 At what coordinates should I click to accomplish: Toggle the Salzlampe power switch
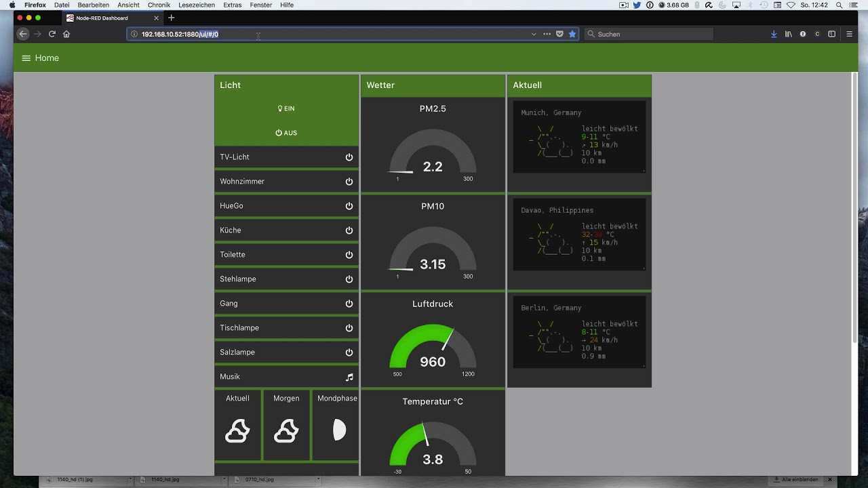point(349,352)
